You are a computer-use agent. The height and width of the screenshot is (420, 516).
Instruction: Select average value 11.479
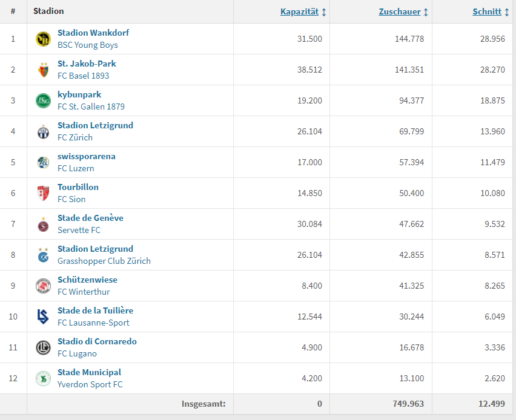pos(492,162)
